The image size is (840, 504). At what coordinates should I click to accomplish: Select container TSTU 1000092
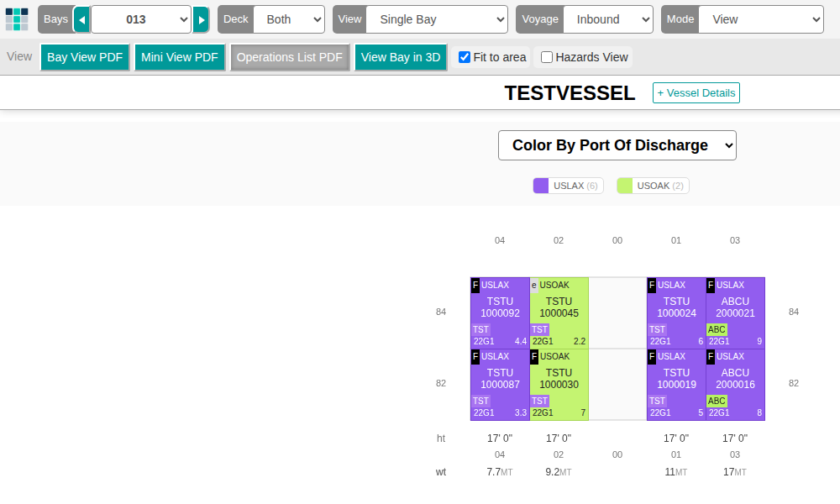tap(500, 312)
